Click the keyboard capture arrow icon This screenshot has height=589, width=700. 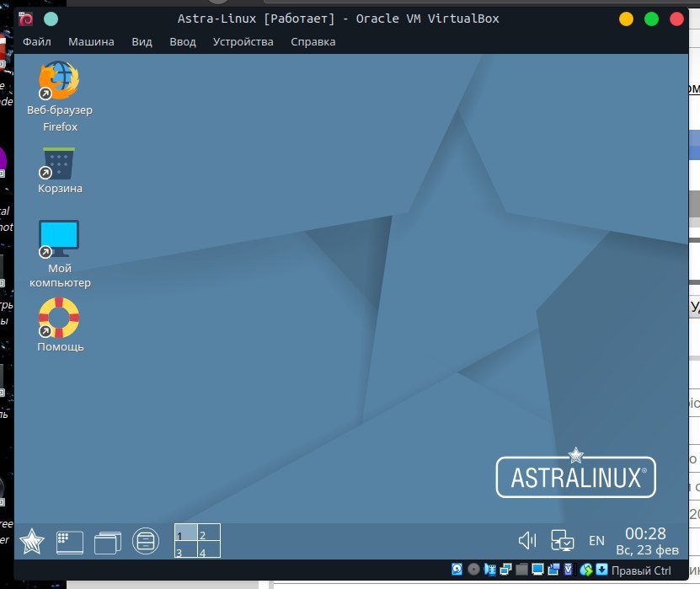[601, 570]
